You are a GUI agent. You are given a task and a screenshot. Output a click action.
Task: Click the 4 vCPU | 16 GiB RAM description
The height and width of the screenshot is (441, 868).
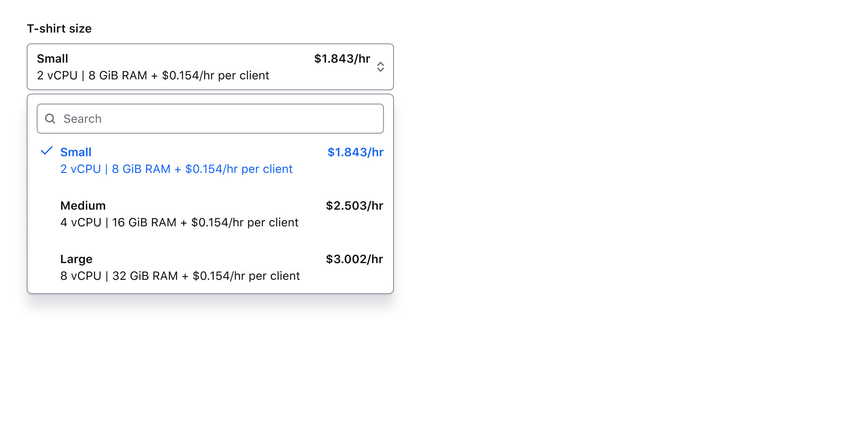pyautogui.click(x=179, y=222)
